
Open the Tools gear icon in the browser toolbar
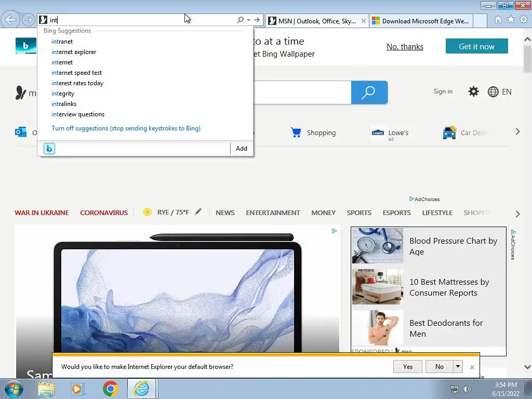[524, 20]
